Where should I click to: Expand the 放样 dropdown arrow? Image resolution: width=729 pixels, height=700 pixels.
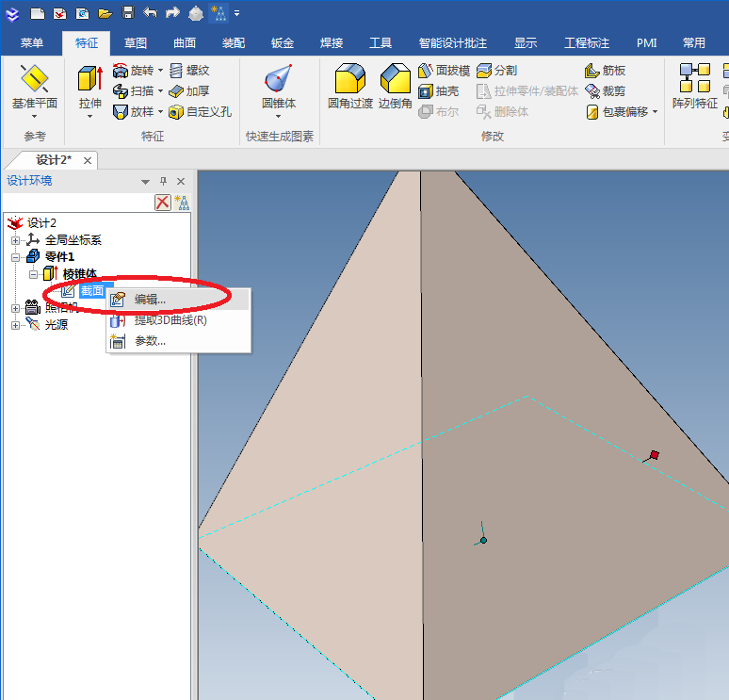click(x=160, y=111)
